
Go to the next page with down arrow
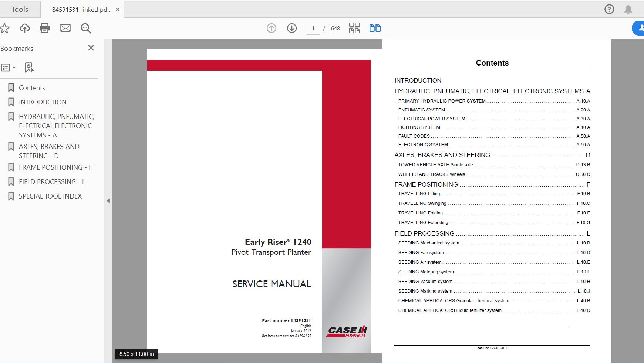tap(292, 28)
